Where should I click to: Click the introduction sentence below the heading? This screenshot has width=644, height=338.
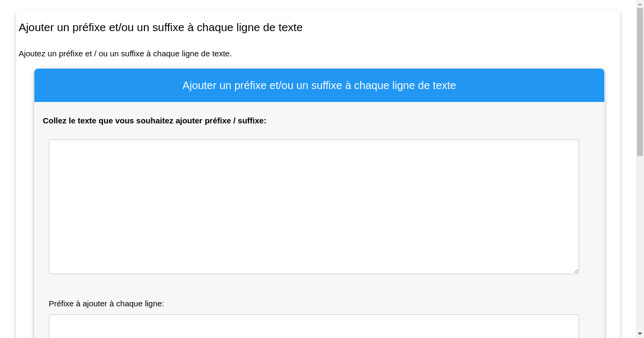(126, 54)
